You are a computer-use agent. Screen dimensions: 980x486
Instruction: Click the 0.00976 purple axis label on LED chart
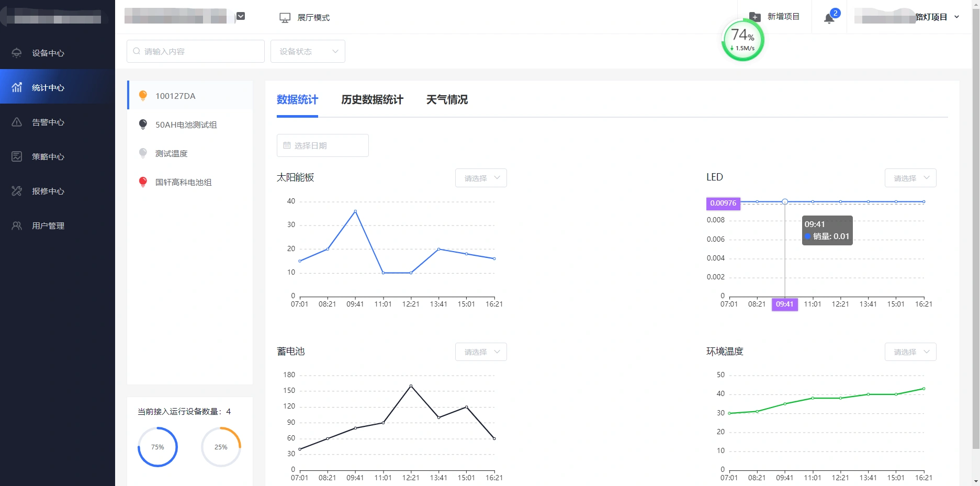(x=723, y=203)
